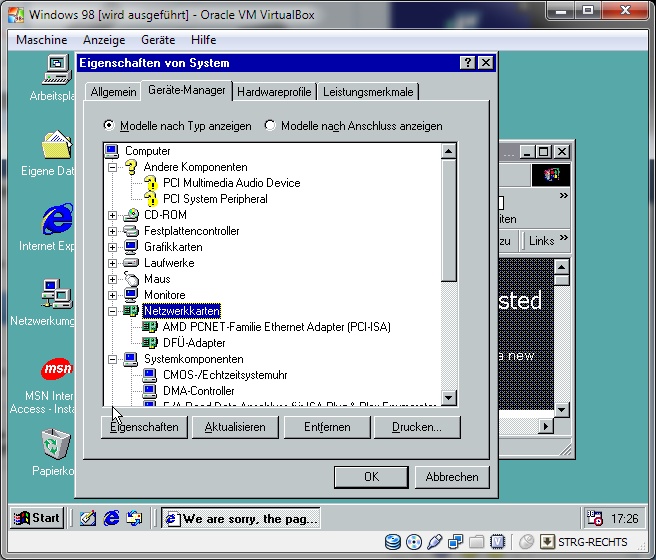Click the dialog's question mark help button

point(467,63)
